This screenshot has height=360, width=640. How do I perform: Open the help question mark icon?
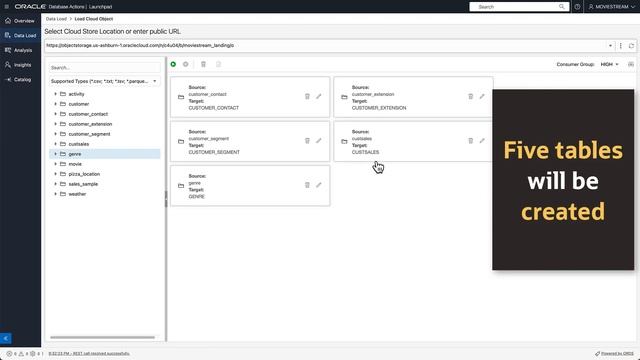pyautogui.click(x=577, y=7)
